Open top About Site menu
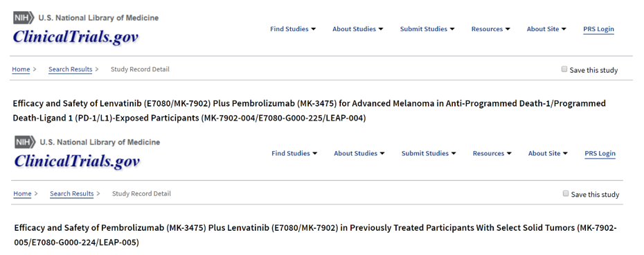The image size is (644, 255). pyautogui.click(x=546, y=29)
